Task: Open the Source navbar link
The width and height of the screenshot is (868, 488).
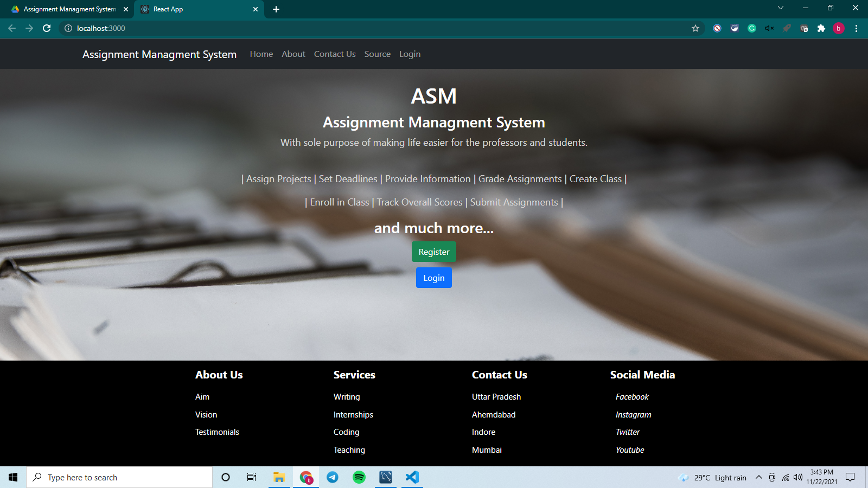Action: pyautogui.click(x=378, y=54)
